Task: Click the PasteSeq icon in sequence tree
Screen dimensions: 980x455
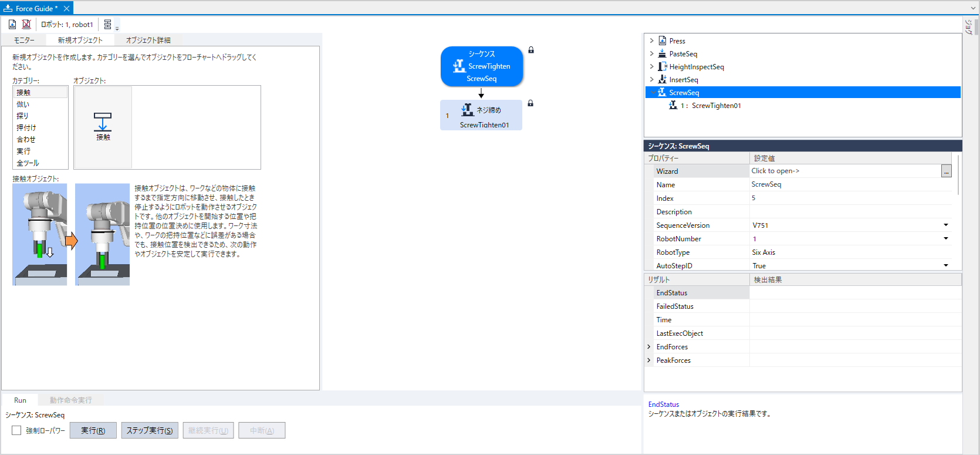Action: (x=662, y=53)
